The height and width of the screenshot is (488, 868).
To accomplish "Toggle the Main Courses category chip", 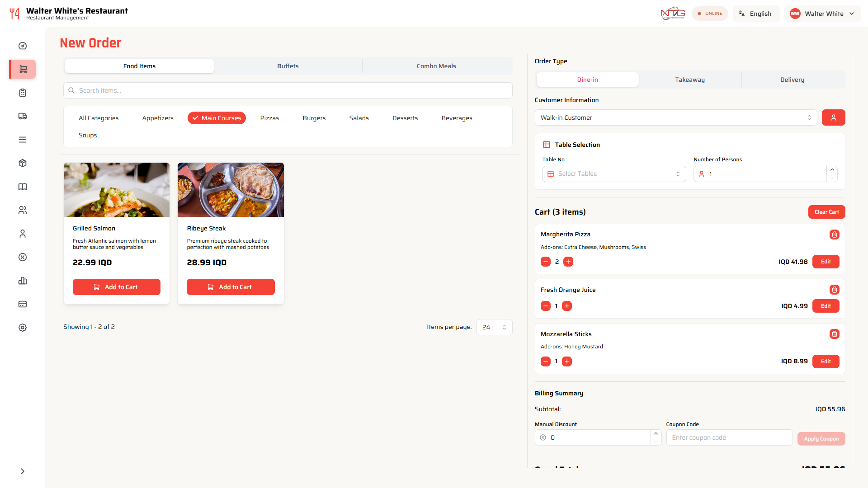I will coord(217,118).
